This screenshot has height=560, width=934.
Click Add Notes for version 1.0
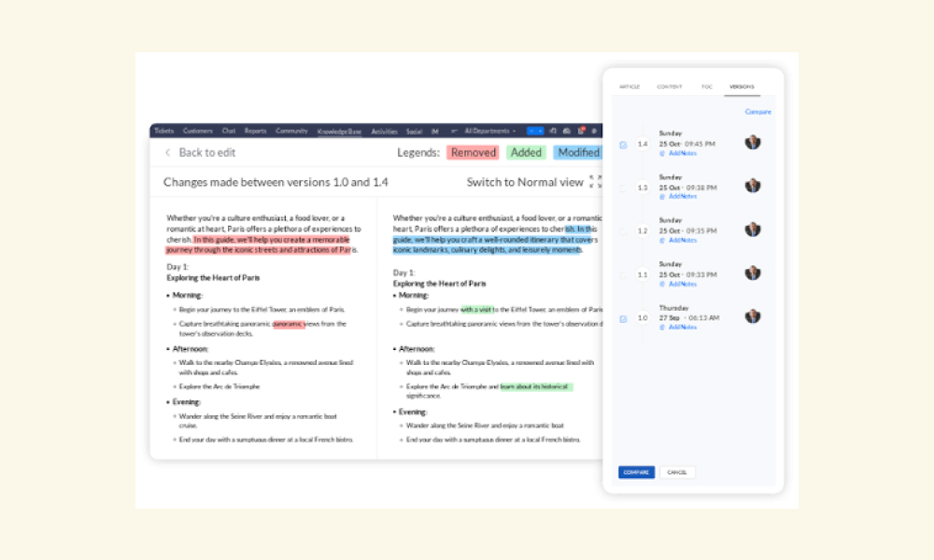(x=682, y=328)
